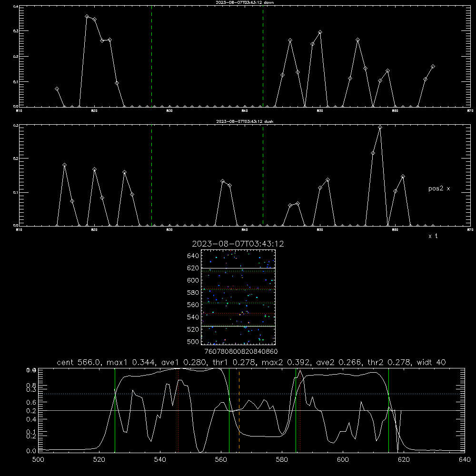Click the left green dashed line in dusk plot
The height and width of the screenshot is (476, 476).
click(151, 176)
